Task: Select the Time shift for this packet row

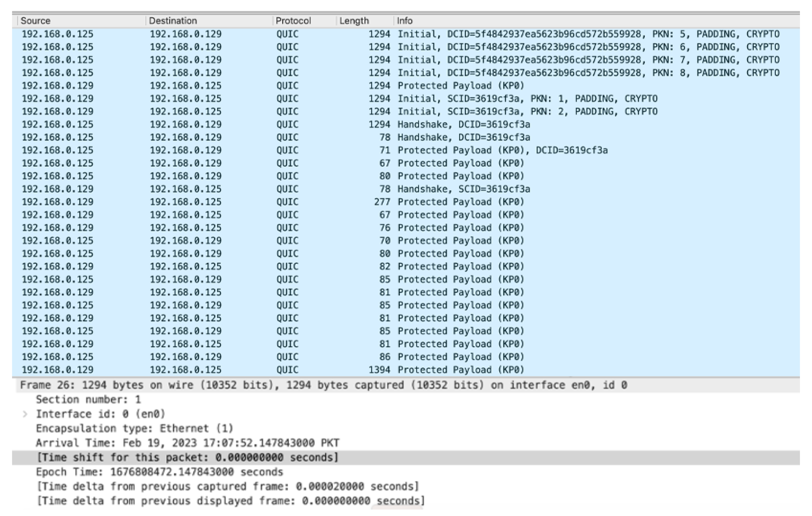Action: tap(187, 458)
